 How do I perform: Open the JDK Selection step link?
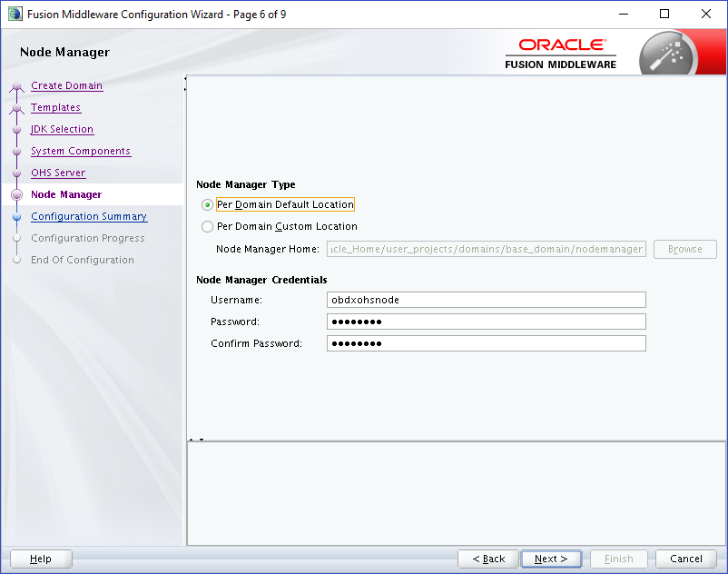tap(63, 130)
